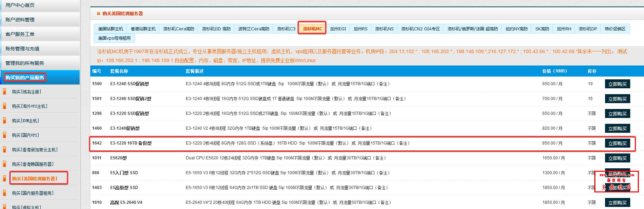644x209 pixels.
Task: Click 立即购买 for package 1460
Action: (617, 129)
